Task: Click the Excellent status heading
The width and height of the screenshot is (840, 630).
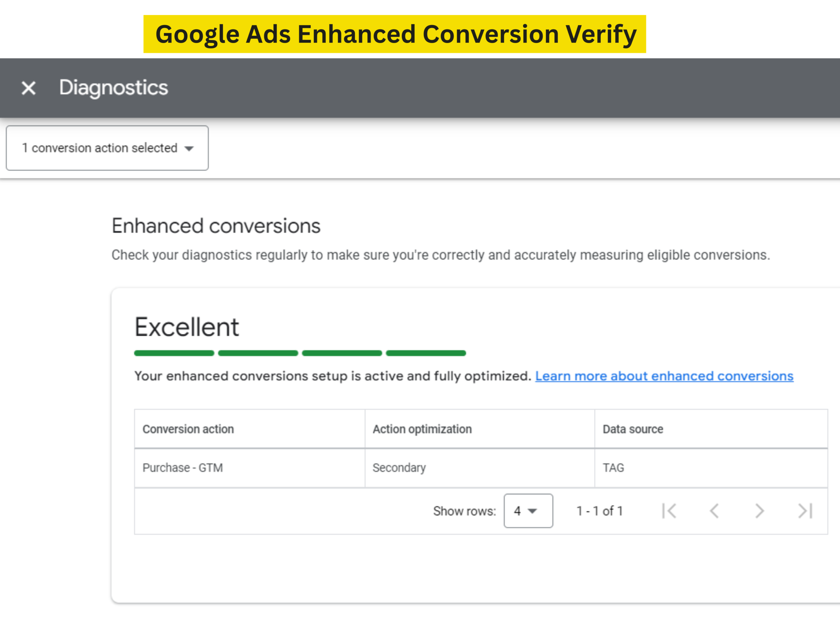Action: coord(187,327)
